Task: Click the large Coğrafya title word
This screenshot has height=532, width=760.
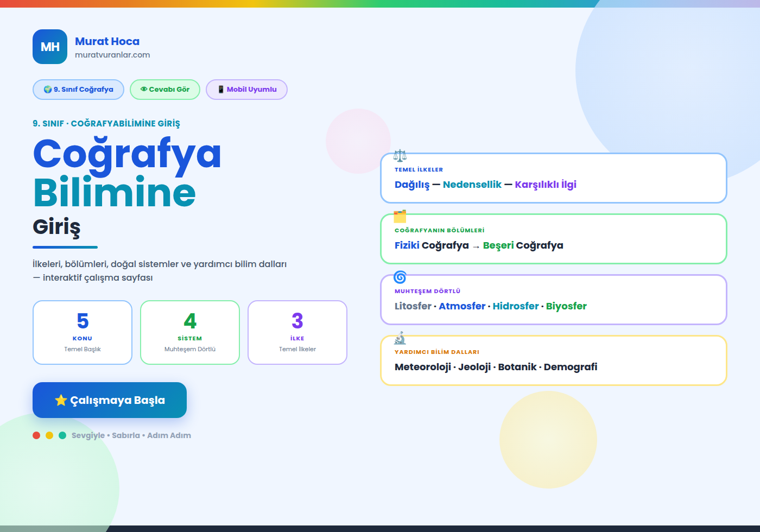Action: (x=127, y=155)
